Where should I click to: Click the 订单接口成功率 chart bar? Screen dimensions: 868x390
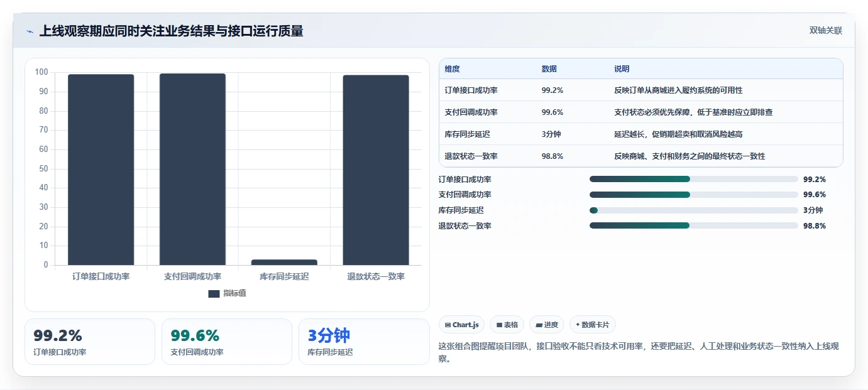[x=101, y=170]
